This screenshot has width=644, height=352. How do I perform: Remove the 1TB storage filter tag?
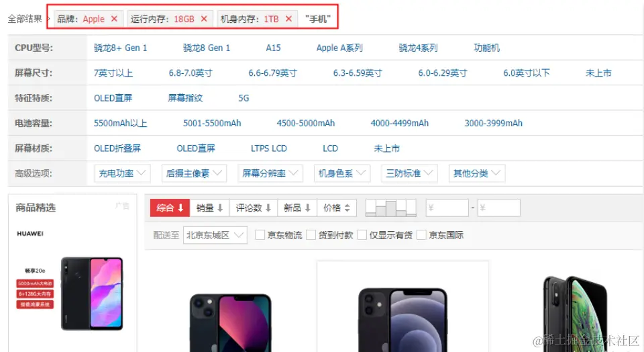288,19
